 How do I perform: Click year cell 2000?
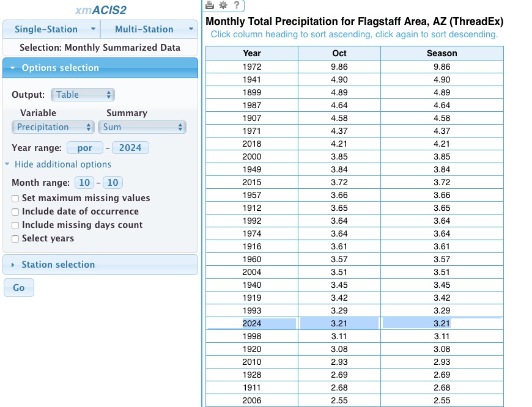tap(252, 156)
